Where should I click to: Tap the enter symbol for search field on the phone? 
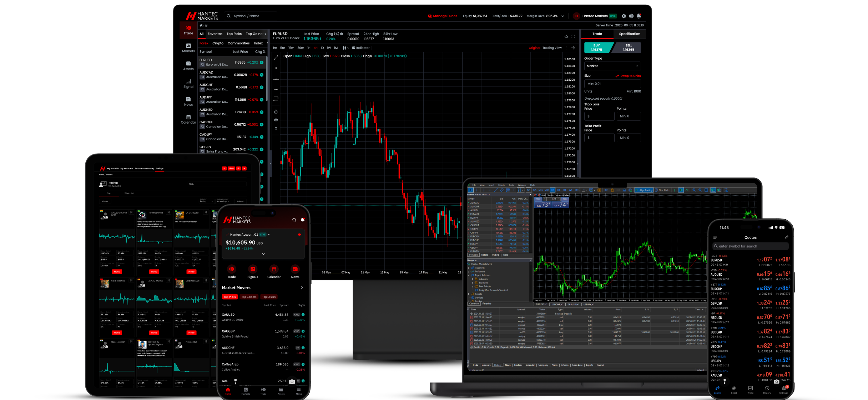point(751,246)
